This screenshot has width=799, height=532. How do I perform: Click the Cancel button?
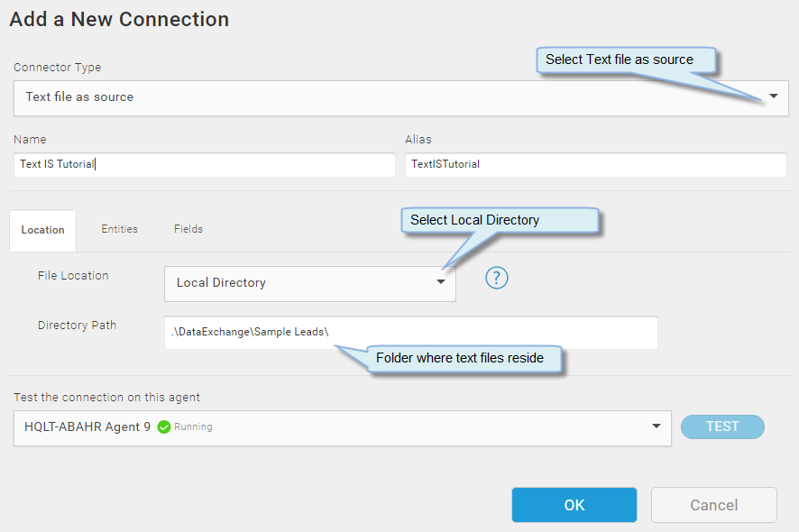[x=714, y=505]
